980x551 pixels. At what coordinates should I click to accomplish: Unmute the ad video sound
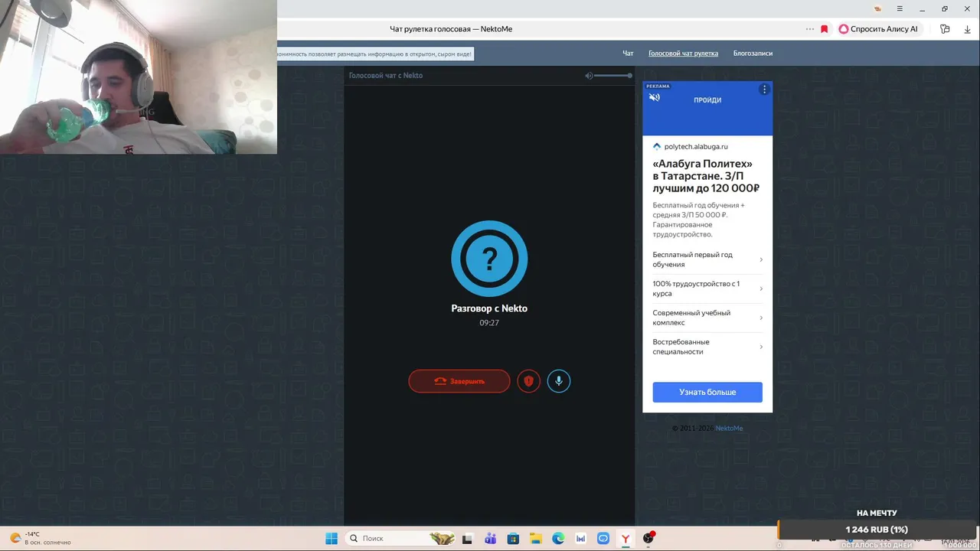[x=654, y=97]
